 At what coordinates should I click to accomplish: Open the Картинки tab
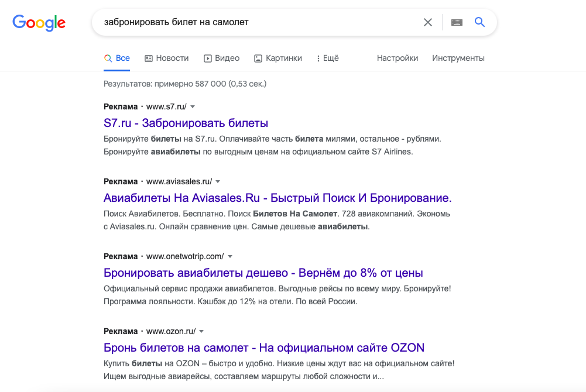[x=278, y=58]
